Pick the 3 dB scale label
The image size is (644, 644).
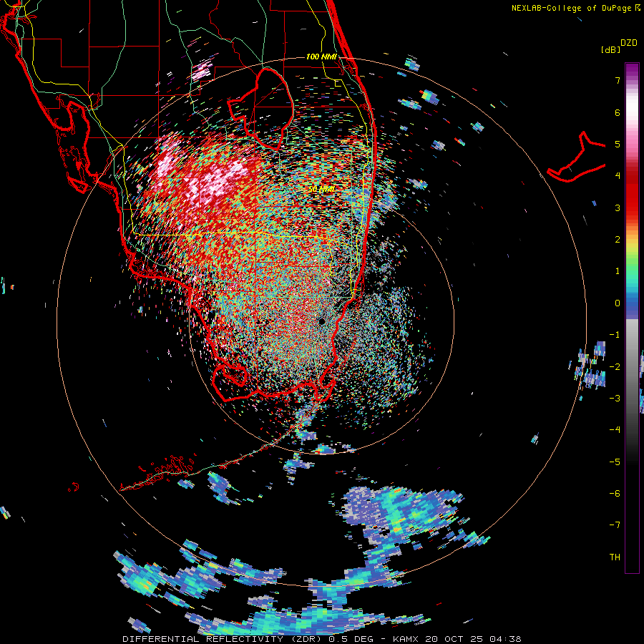[x=618, y=208]
